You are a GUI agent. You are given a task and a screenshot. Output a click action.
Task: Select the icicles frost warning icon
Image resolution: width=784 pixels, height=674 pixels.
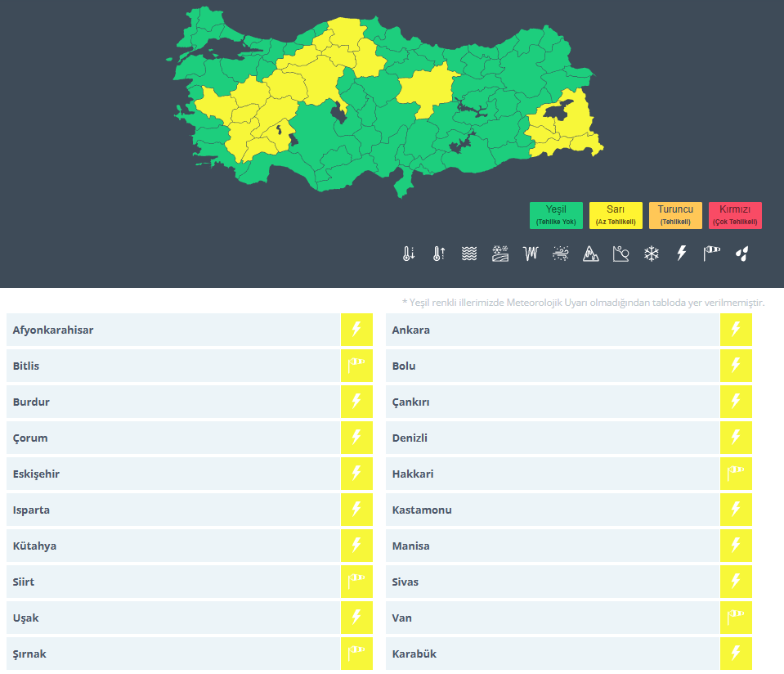coord(531,254)
